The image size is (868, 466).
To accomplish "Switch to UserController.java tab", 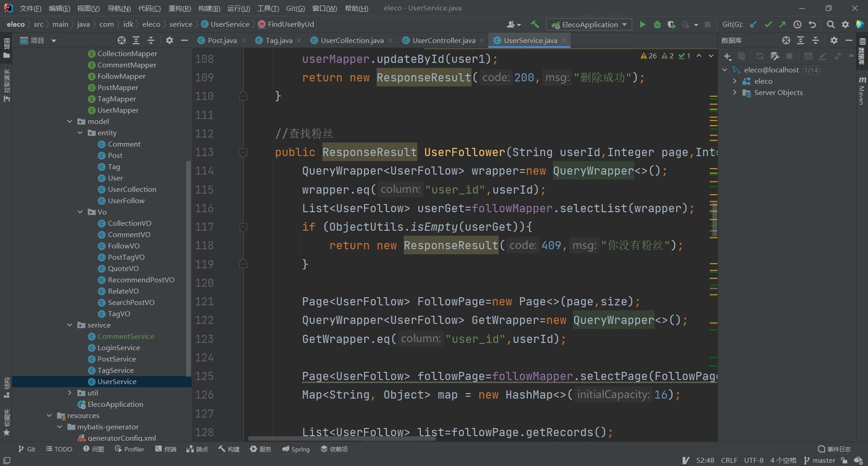I will (x=443, y=40).
